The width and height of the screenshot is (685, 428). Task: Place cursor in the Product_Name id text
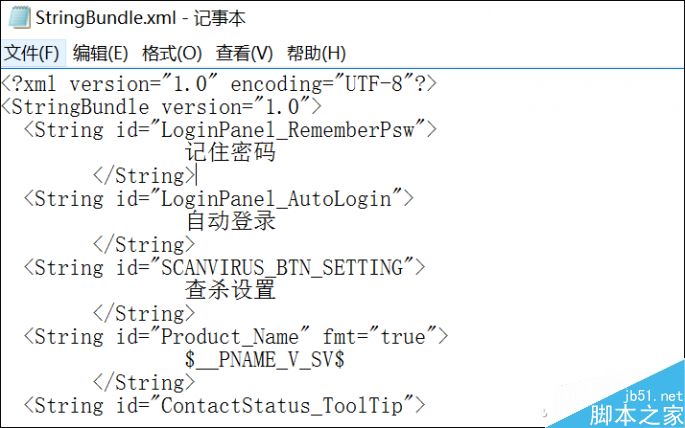[230, 337]
